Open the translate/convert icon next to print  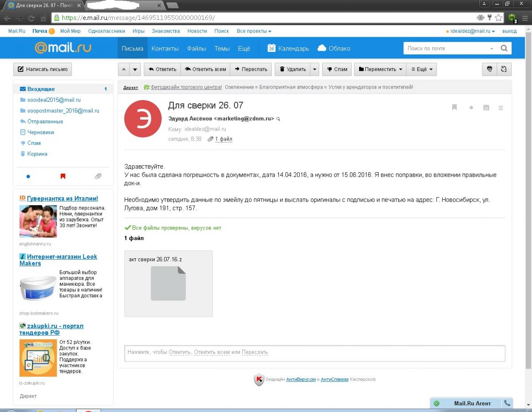click(504, 69)
